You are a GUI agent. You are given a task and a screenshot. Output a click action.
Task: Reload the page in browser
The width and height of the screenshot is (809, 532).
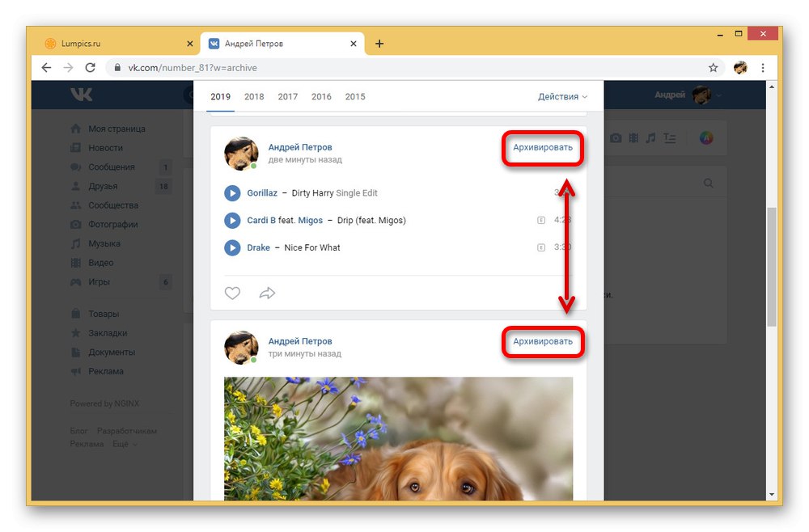[x=91, y=68]
